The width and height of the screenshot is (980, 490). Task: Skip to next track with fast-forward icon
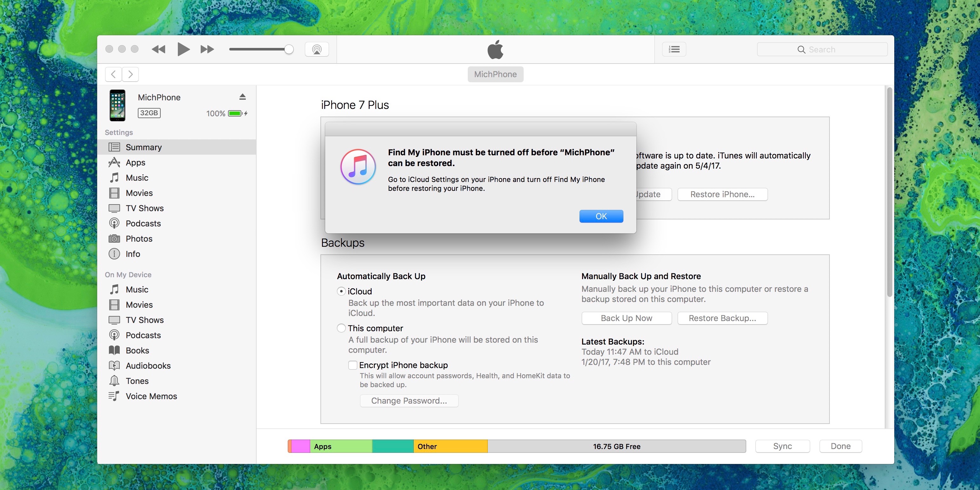point(207,50)
